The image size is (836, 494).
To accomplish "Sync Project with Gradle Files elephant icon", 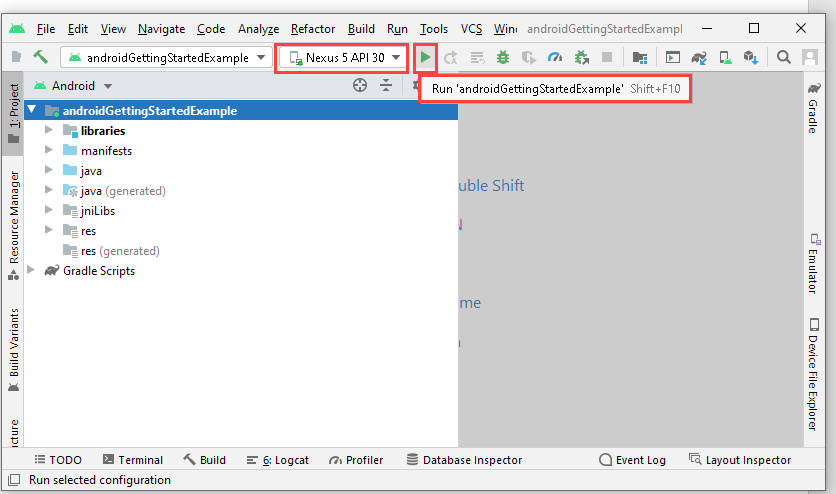I will pyautogui.click(x=699, y=57).
